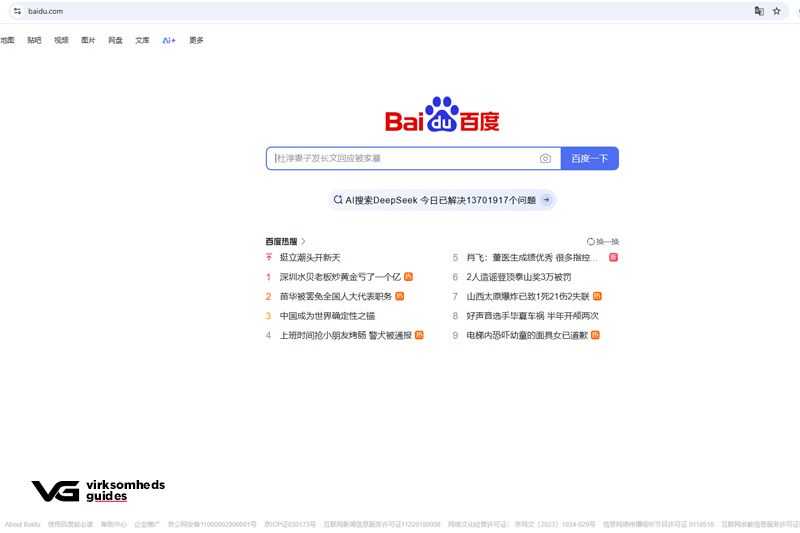This screenshot has height=533, width=800.
Task: Click the 新 badge beside 肖飞 topic
Action: tap(613, 257)
